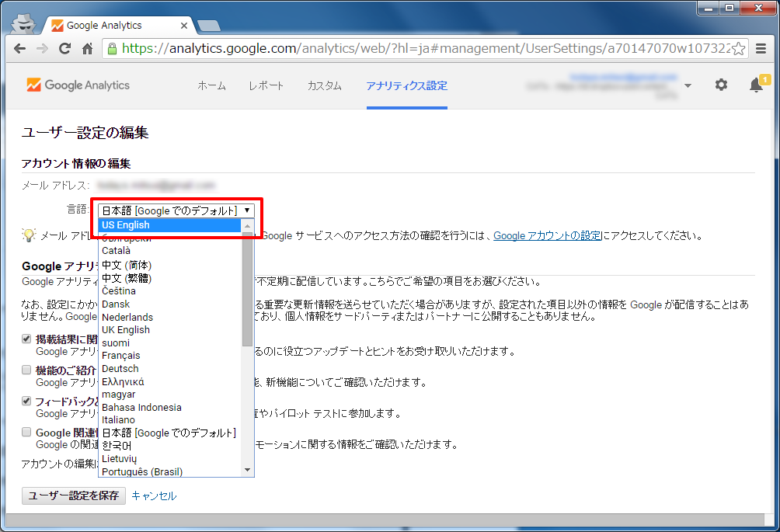Switch to the ホーム tab
This screenshot has height=532, width=780.
point(211,85)
